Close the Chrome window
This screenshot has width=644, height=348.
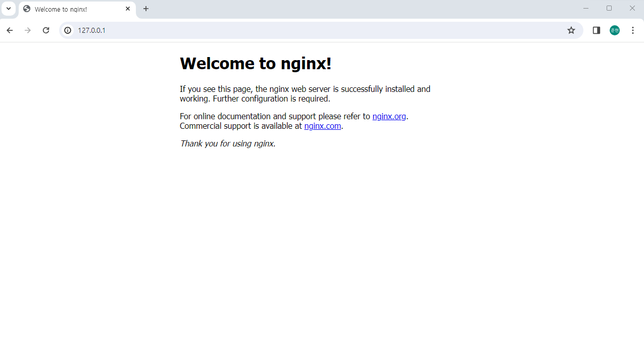coord(632,8)
